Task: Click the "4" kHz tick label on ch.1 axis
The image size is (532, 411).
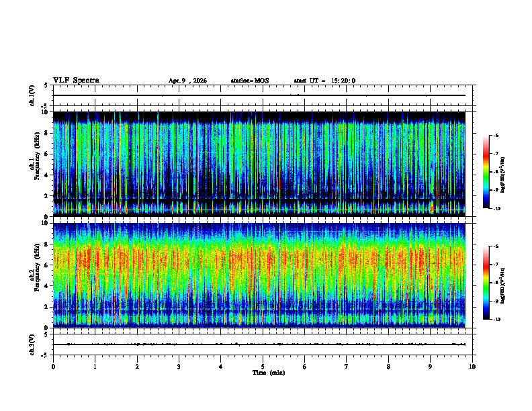Action: (x=47, y=175)
